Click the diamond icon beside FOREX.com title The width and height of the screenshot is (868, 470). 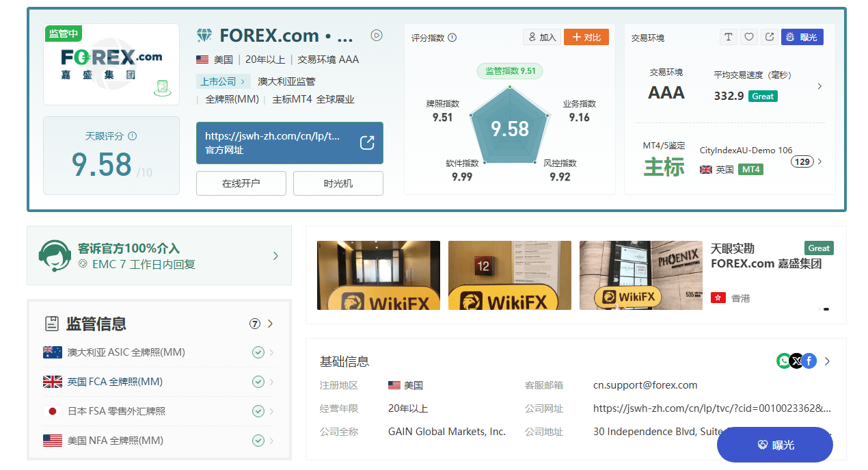(204, 36)
